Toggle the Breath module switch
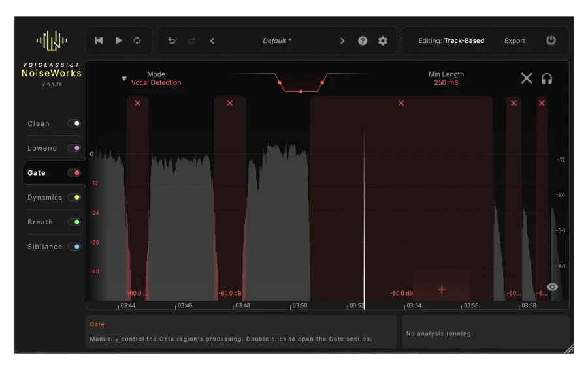 (74, 222)
